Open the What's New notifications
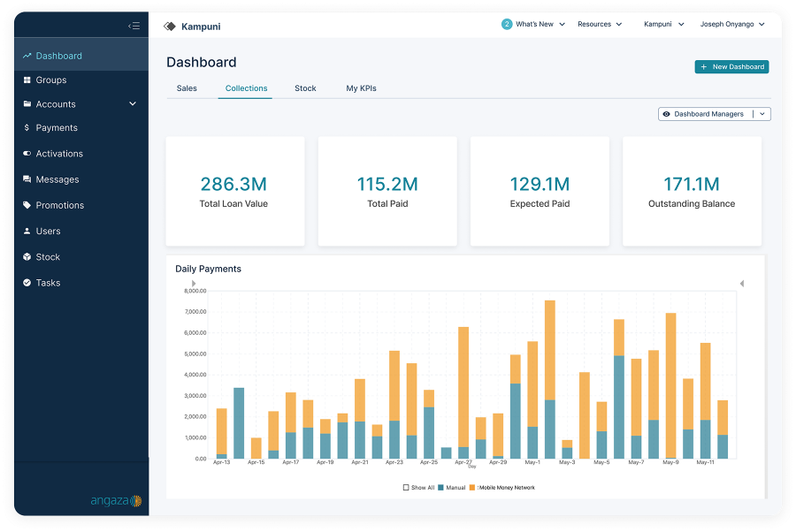The height and width of the screenshot is (532, 796). pos(533,25)
